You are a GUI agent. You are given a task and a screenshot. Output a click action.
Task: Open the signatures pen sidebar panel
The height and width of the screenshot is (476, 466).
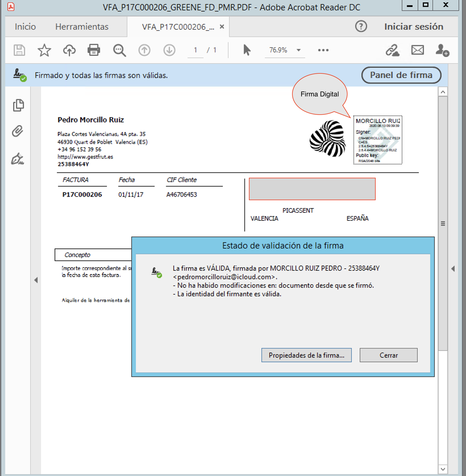point(18,159)
